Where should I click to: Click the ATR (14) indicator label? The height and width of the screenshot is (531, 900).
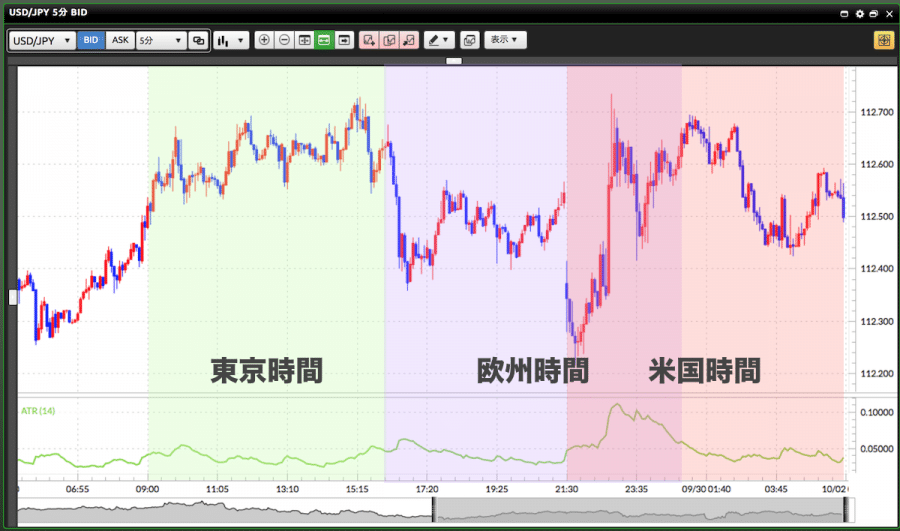38,410
